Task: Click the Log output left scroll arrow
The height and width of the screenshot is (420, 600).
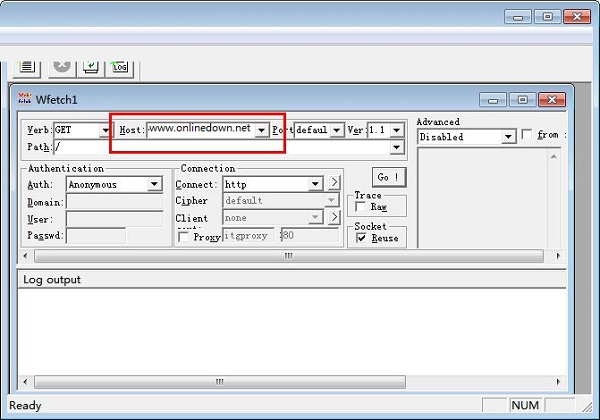Action: pos(25,382)
